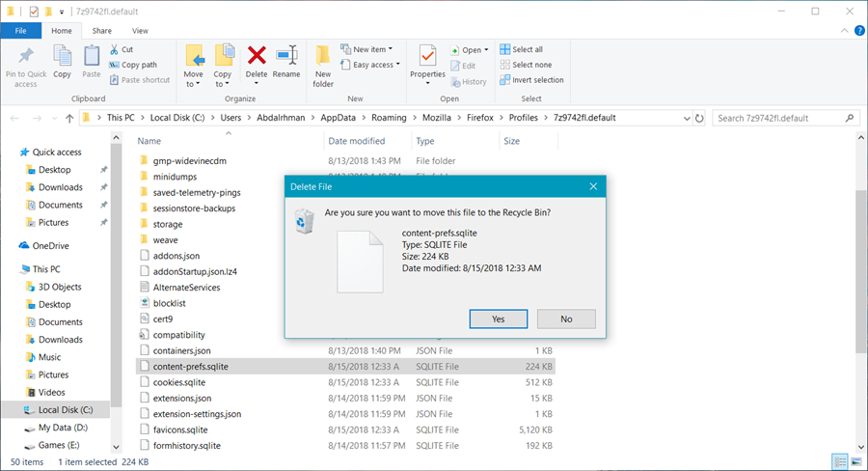Image resolution: width=868 pixels, height=471 pixels.
Task: Click navigation pane scrollbar down arrow
Action: (x=116, y=447)
